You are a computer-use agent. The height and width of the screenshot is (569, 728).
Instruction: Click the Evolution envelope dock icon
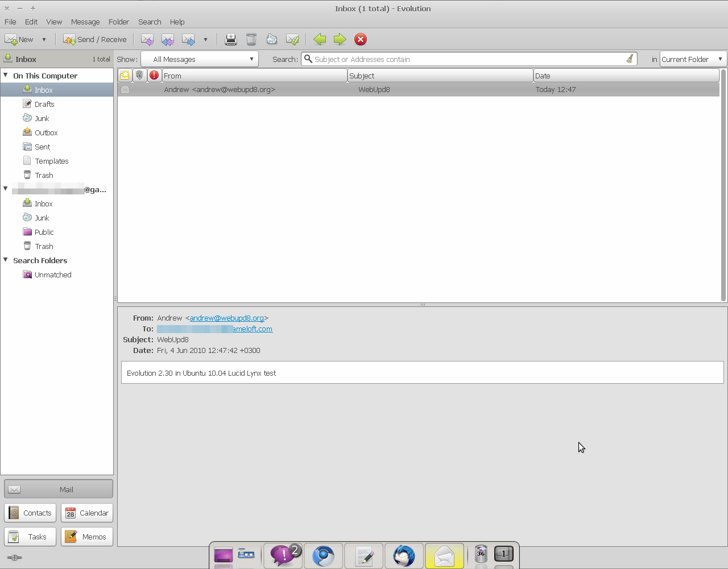pyautogui.click(x=444, y=555)
